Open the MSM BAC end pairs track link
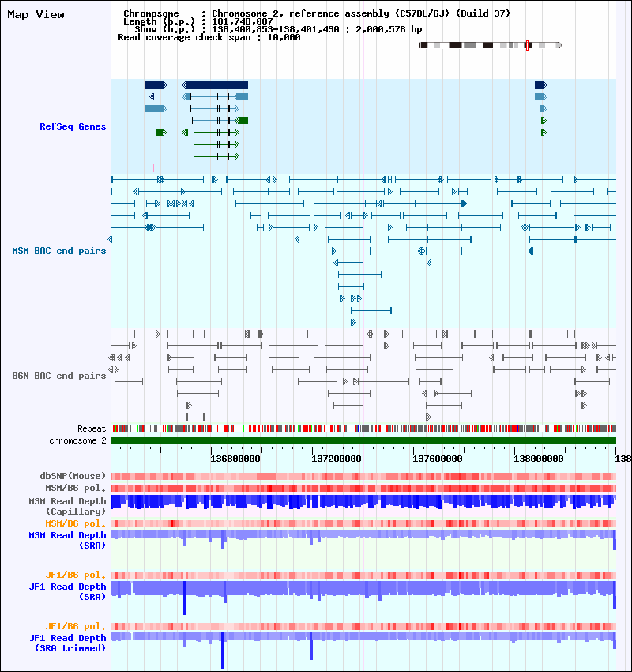Image resolution: width=632 pixels, height=672 pixels. point(59,251)
